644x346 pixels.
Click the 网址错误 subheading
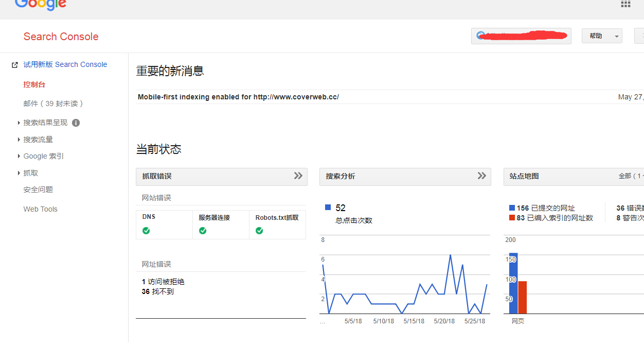click(x=156, y=264)
